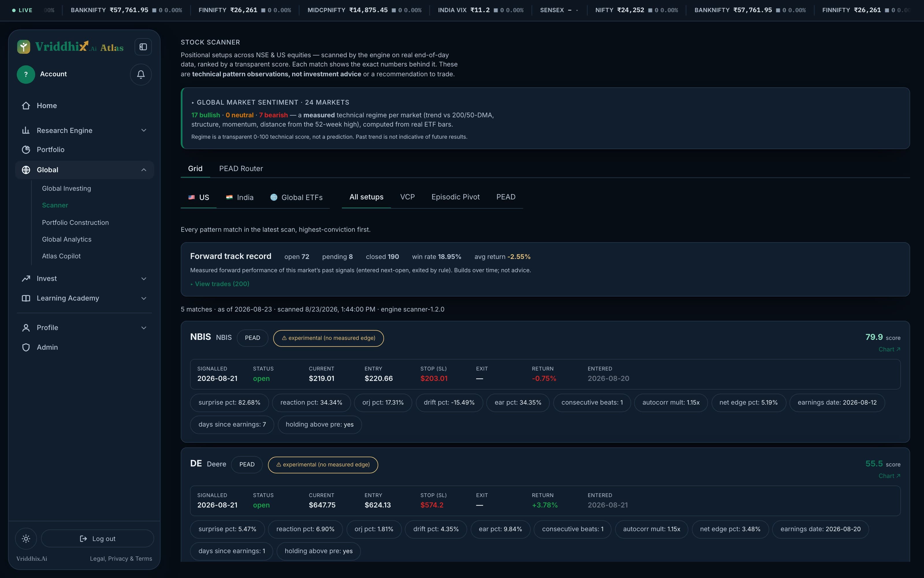Screen dimensions: 924x578
Task: Switch to the PEAD Router tab
Action: click(241, 168)
